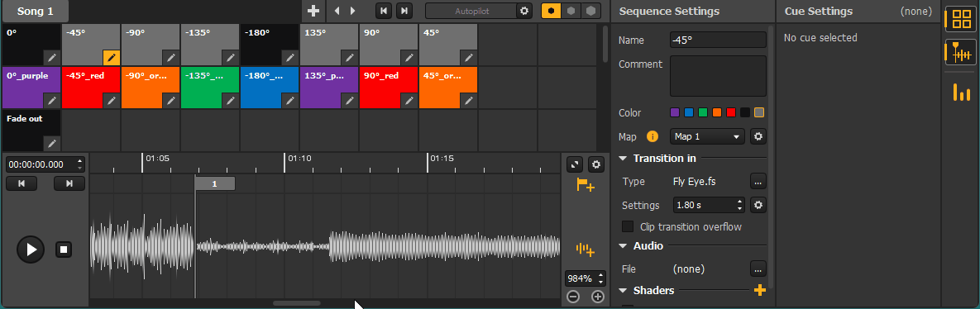Edit the -45°_red sequence pencil icon
980x309 pixels.
(x=112, y=101)
